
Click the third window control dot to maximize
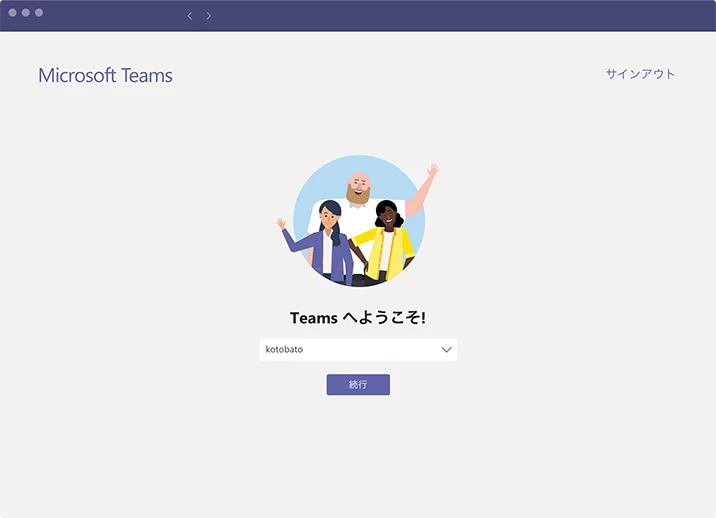point(39,13)
